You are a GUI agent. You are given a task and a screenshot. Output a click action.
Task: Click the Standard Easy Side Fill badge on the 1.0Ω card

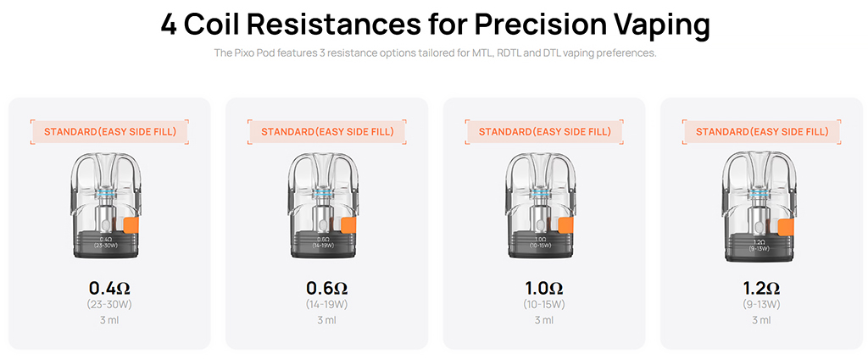(x=544, y=131)
